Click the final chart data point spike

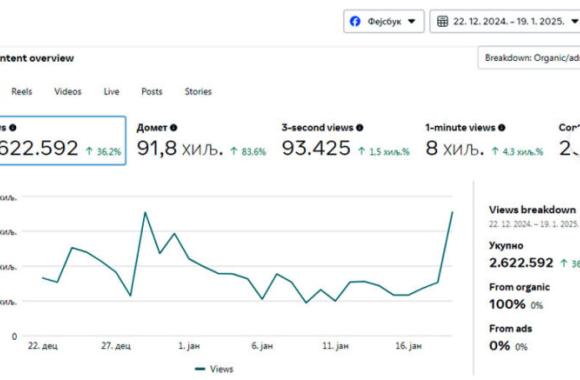coord(452,212)
